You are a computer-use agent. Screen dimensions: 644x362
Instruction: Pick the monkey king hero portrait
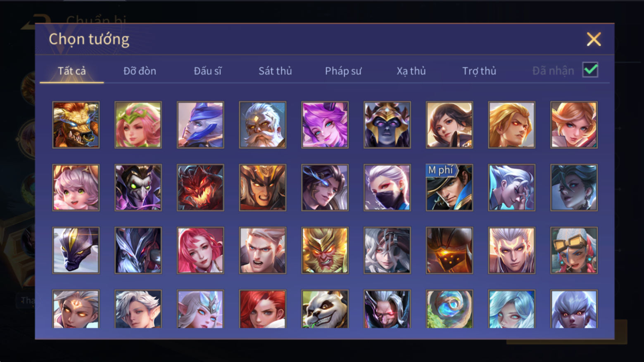click(x=325, y=250)
